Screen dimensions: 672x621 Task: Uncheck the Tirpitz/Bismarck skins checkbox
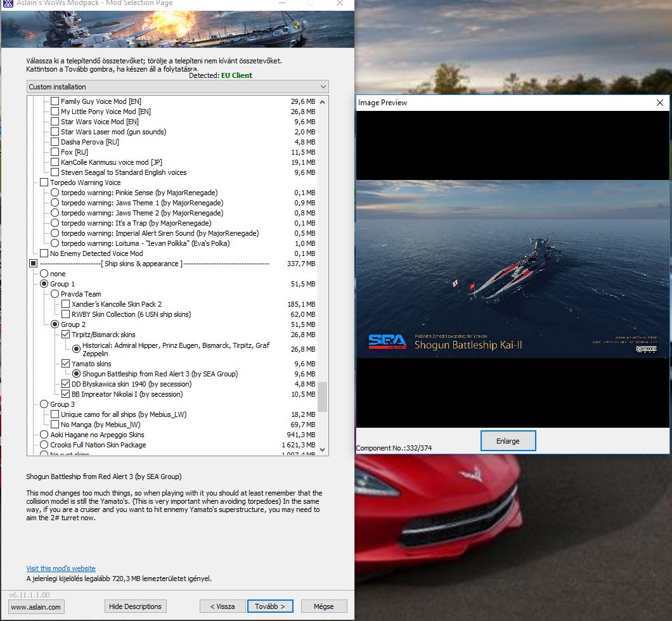point(65,335)
